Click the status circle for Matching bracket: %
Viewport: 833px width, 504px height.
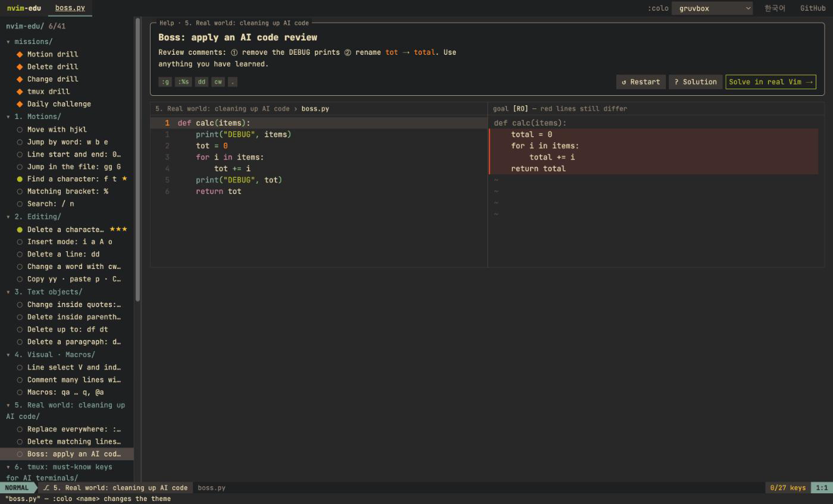tap(20, 192)
